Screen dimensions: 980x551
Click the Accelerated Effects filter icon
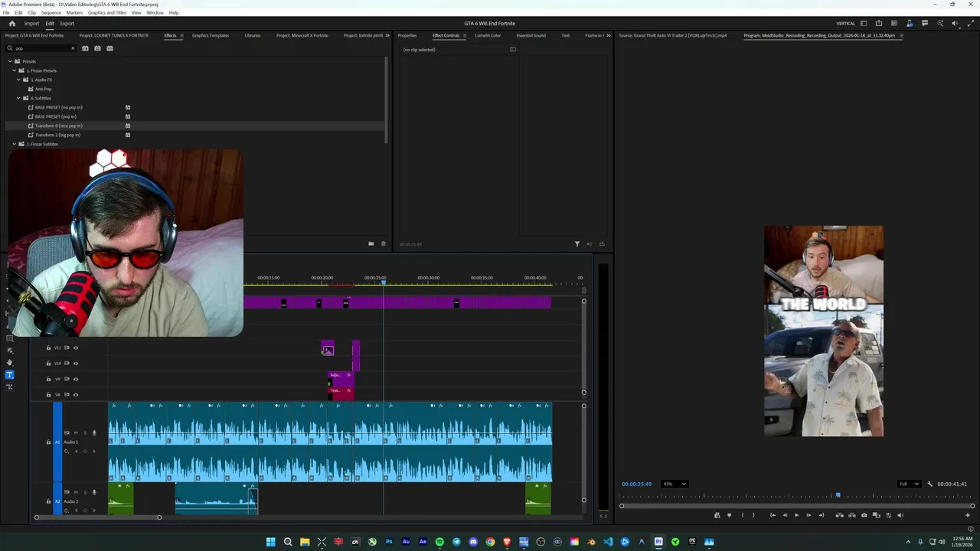tap(86, 48)
